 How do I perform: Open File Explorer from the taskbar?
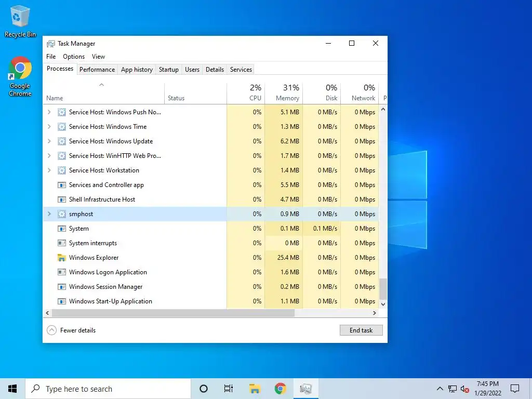coord(255,389)
